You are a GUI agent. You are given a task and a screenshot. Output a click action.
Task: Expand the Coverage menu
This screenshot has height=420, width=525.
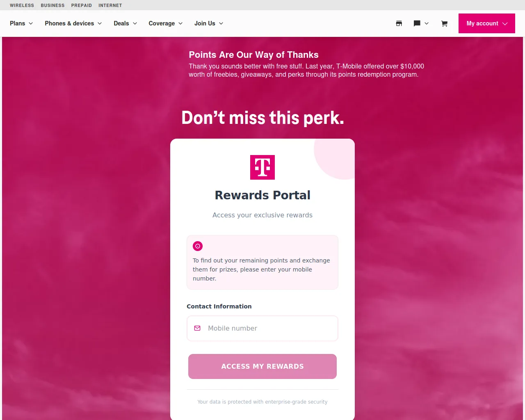[165, 23]
